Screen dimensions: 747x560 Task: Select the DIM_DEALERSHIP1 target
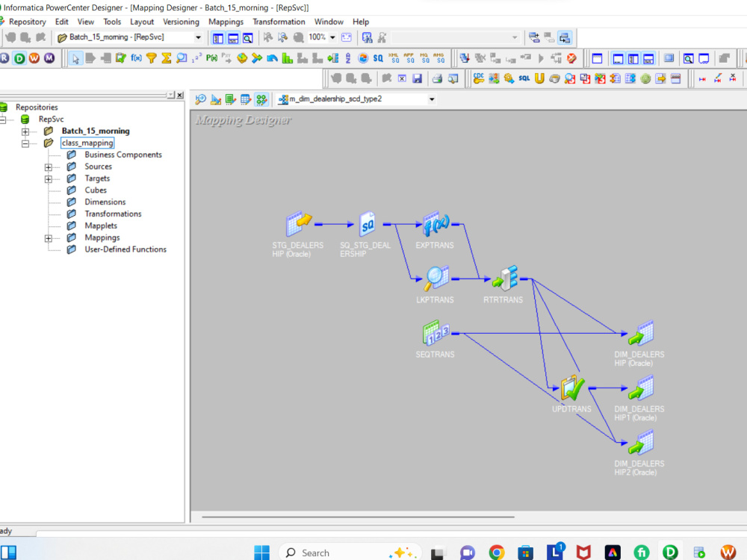[640, 388]
